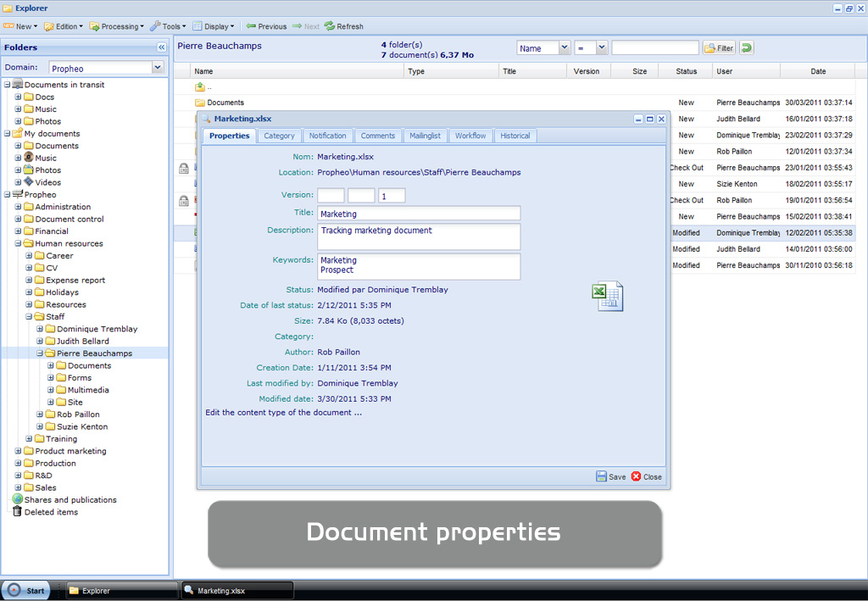
Task: Collapse the Folders panel with double-arrow icon
Action: (x=161, y=47)
